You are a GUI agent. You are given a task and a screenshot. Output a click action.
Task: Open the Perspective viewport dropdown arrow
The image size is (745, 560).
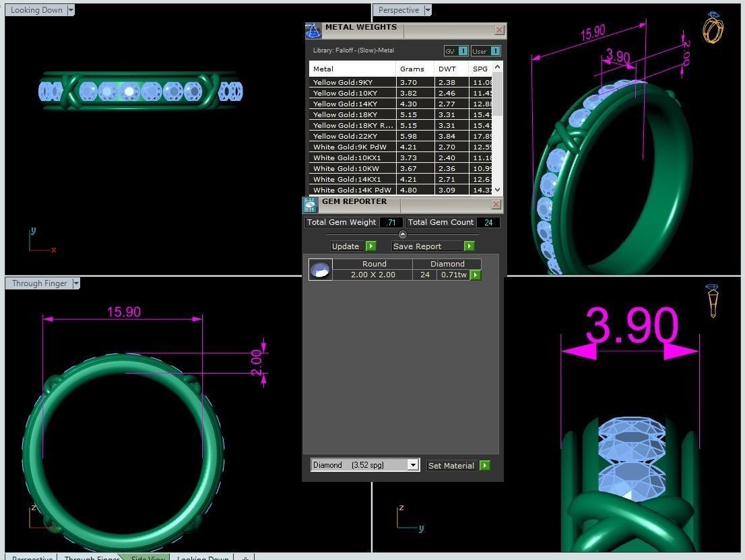[428, 10]
